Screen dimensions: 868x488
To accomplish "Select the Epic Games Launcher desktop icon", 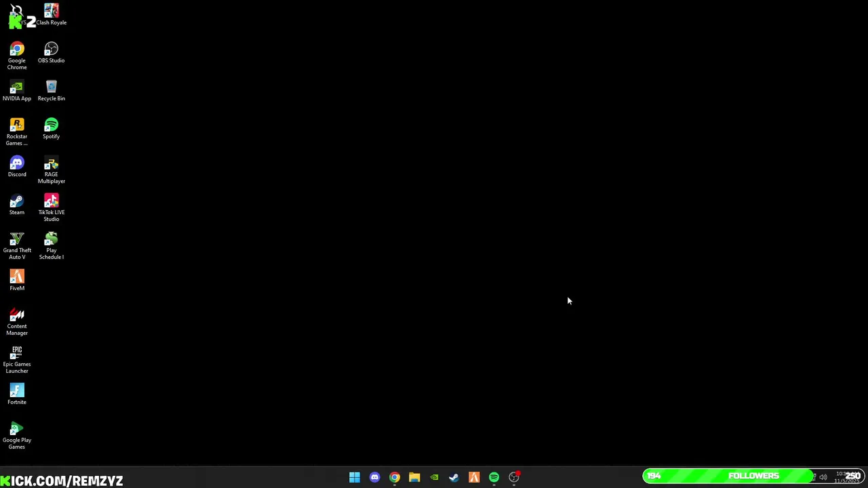I will 17,359.
